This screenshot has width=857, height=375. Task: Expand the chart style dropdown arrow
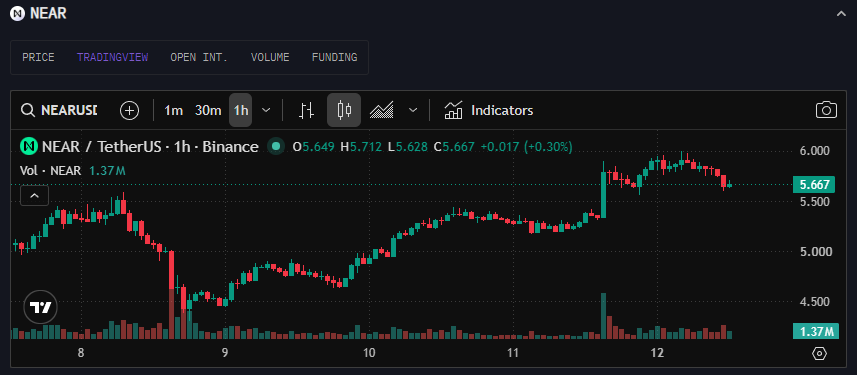click(413, 110)
